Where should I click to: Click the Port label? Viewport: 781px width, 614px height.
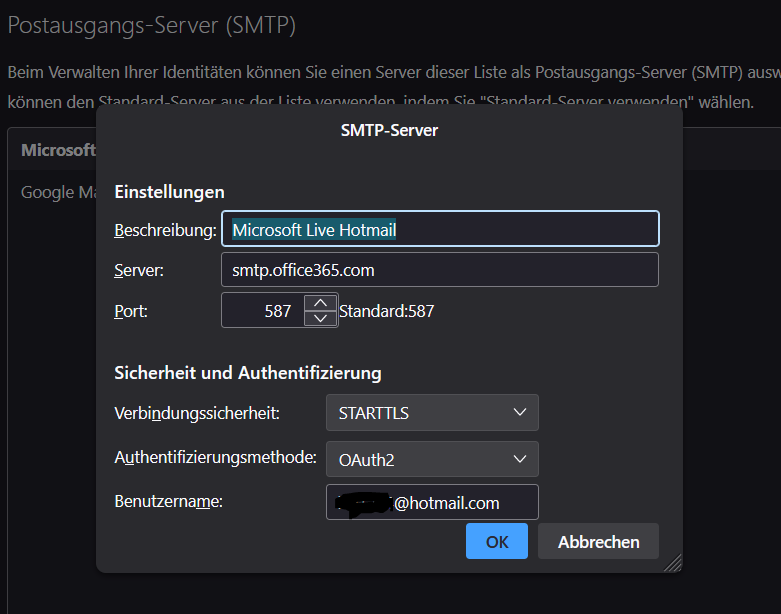[131, 311]
